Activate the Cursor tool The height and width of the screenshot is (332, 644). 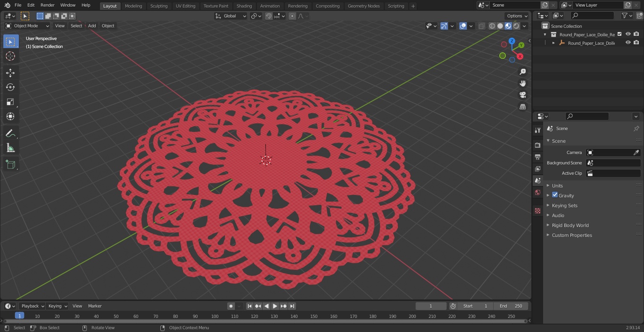pos(10,56)
